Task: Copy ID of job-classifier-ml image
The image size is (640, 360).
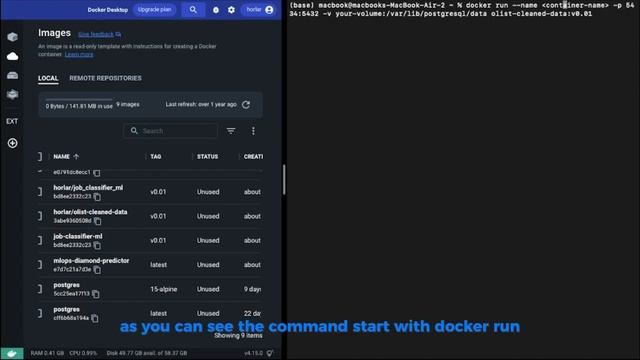Action: (97, 245)
